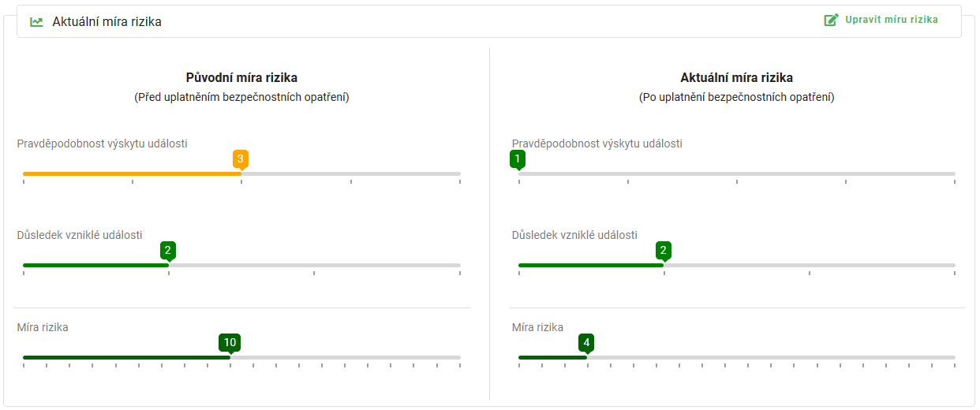Click the grey end of original Důsledek slider track
The image size is (980, 410).
coord(314,265)
